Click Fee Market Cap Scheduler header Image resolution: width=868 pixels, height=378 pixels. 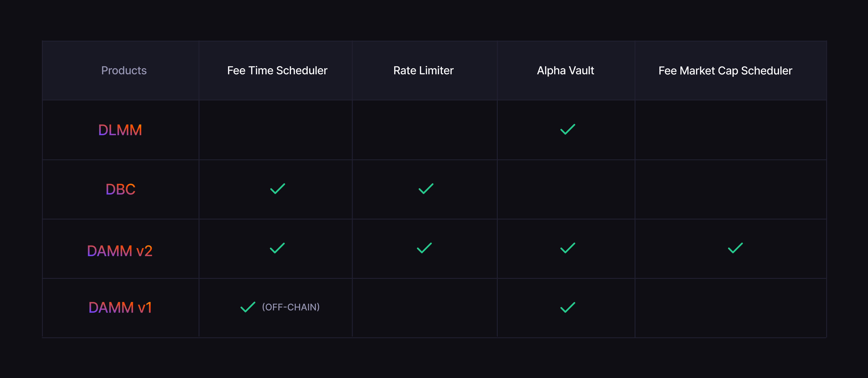(x=725, y=71)
